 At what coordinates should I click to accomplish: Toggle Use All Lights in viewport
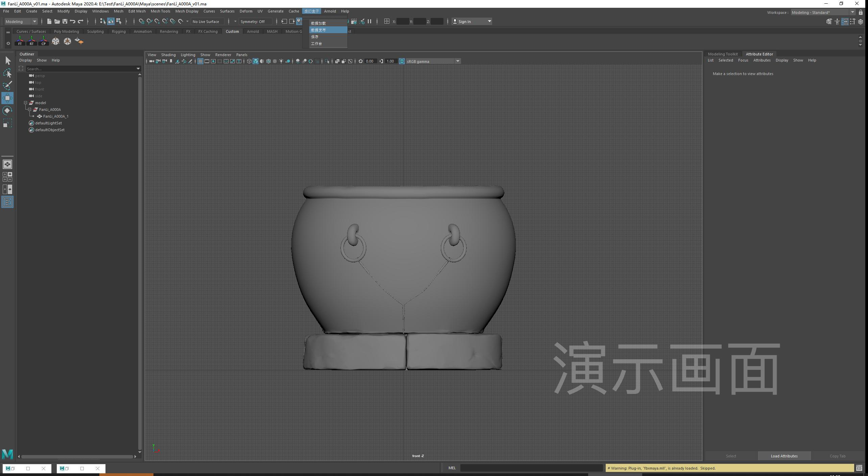click(x=281, y=61)
